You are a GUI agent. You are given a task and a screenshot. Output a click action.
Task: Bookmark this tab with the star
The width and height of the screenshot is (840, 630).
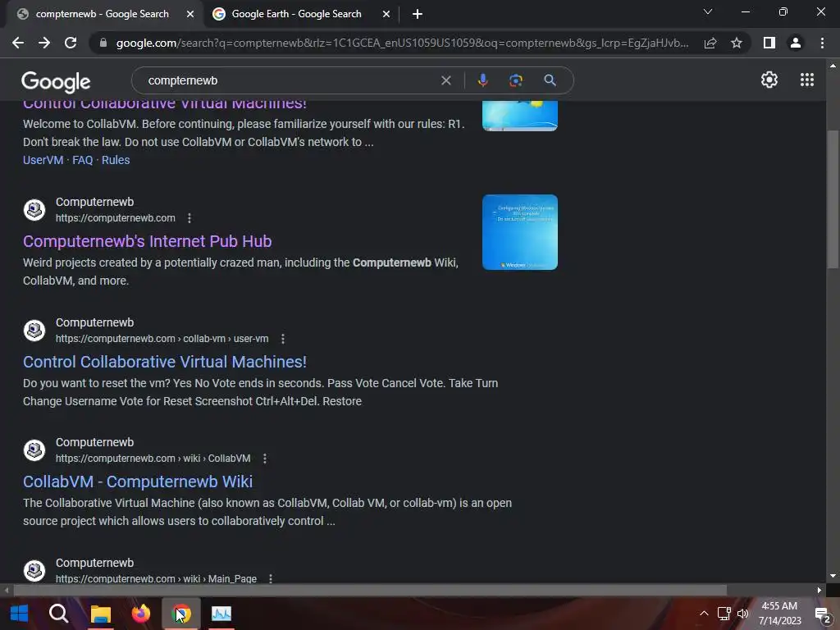(x=737, y=43)
